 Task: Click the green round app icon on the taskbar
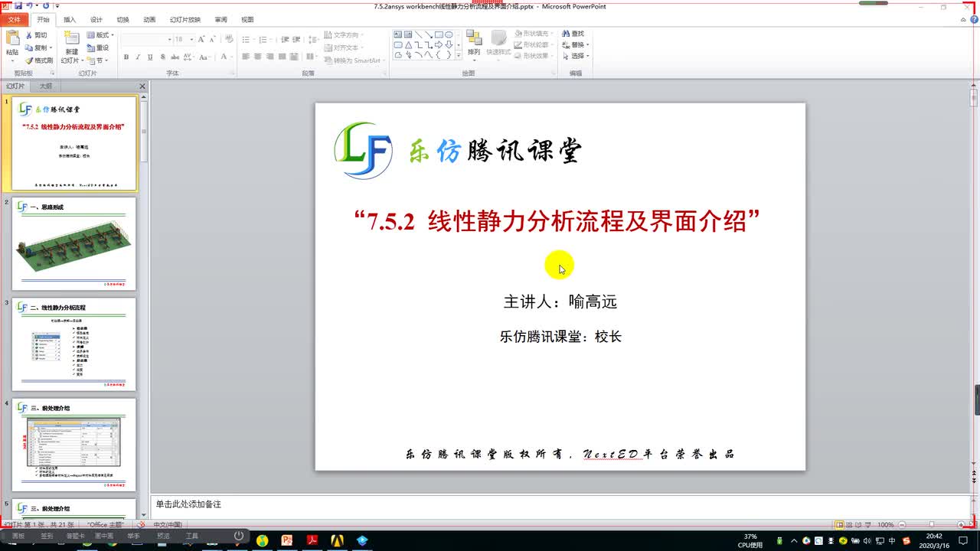[x=263, y=540]
